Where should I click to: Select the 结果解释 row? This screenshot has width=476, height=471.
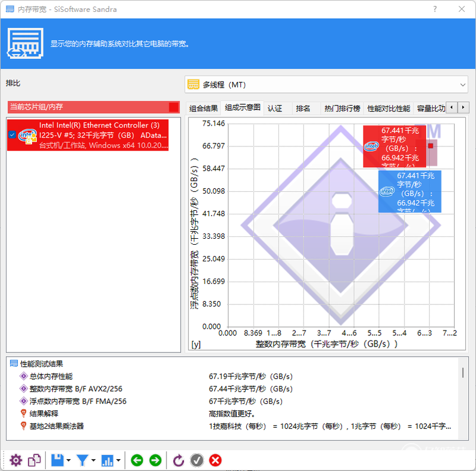pyautogui.click(x=232, y=413)
